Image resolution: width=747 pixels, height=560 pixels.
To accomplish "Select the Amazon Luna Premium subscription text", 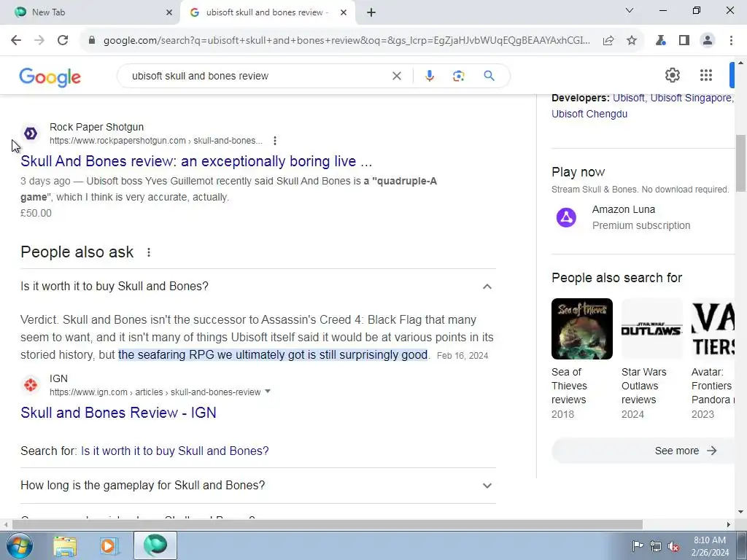I will [x=640, y=225].
